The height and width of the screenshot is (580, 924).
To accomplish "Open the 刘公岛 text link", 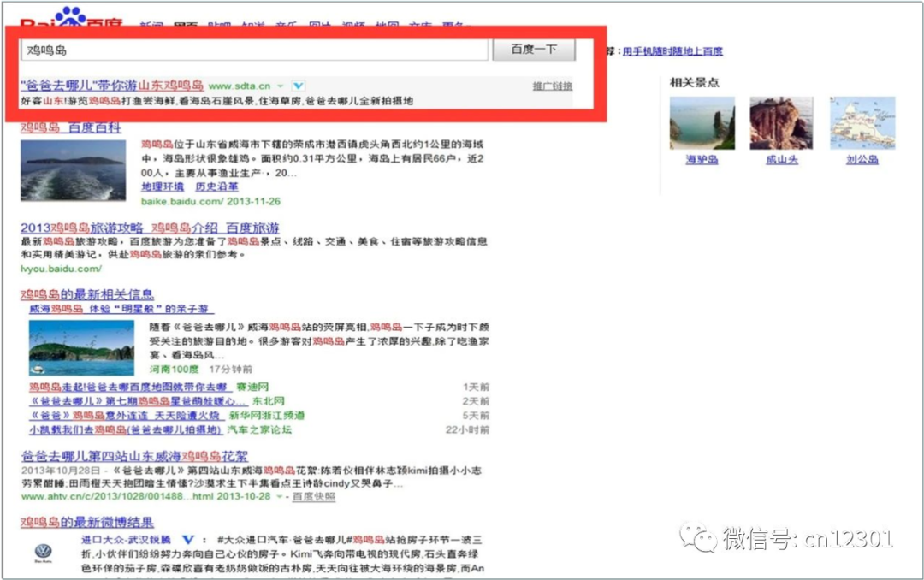I will coord(862,160).
